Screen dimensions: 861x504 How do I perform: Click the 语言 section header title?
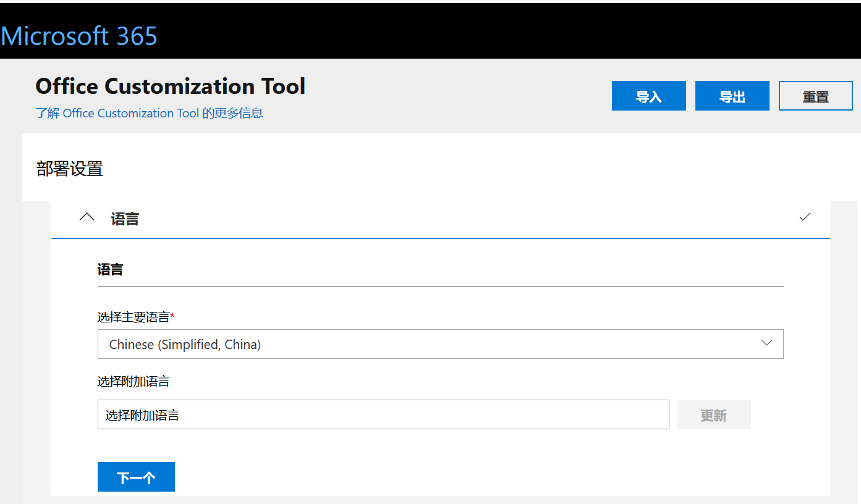click(125, 219)
